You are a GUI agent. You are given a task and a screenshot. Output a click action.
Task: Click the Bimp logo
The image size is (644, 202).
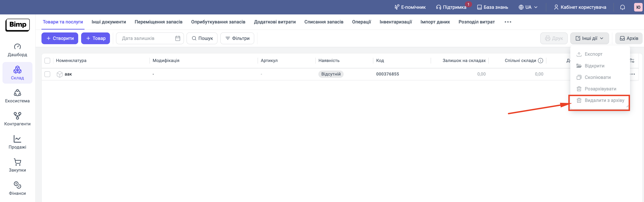[x=18, y=25]
